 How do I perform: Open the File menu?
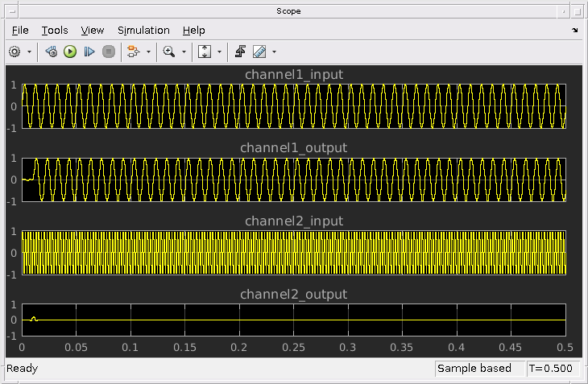pyautogui.click(x=20, y=30)
